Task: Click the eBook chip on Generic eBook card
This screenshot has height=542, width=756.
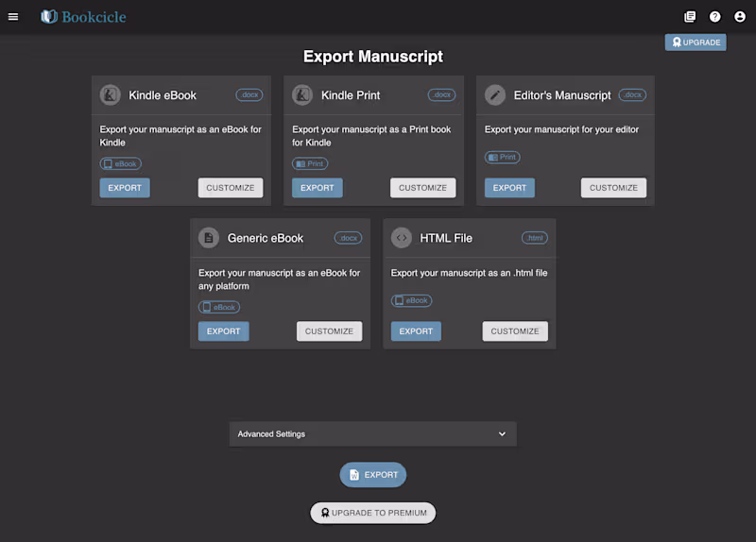Action: [x=219, y=307]
